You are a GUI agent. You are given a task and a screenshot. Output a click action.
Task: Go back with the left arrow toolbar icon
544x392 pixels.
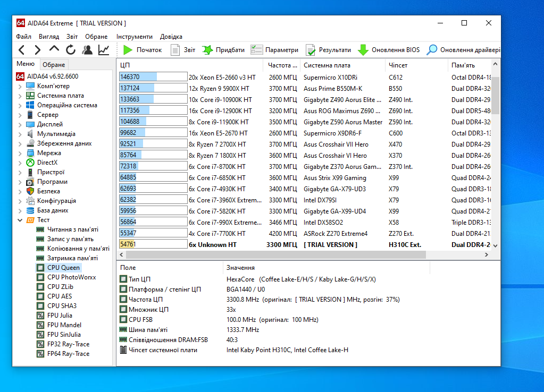tap(21, 50)
